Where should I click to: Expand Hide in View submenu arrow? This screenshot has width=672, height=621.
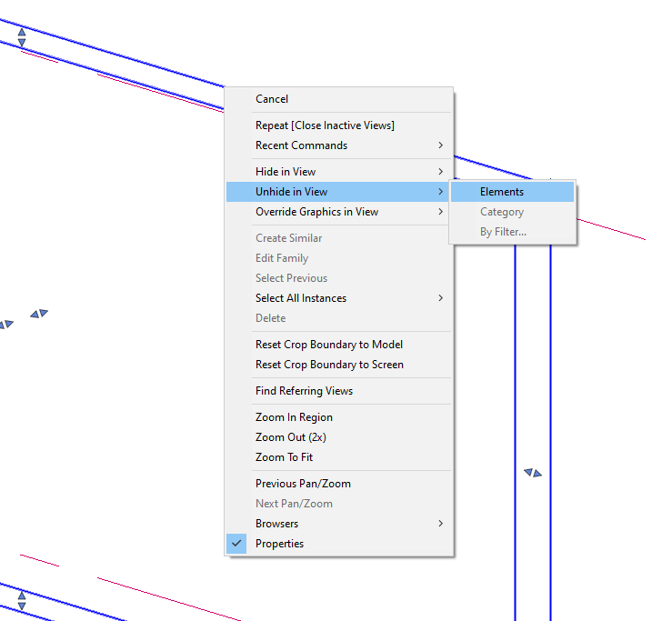(x=440, y=172)
